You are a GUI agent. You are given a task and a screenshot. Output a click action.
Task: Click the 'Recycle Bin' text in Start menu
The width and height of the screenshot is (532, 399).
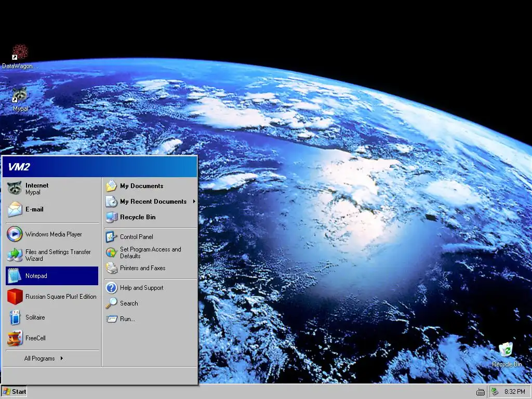[138, 217]
